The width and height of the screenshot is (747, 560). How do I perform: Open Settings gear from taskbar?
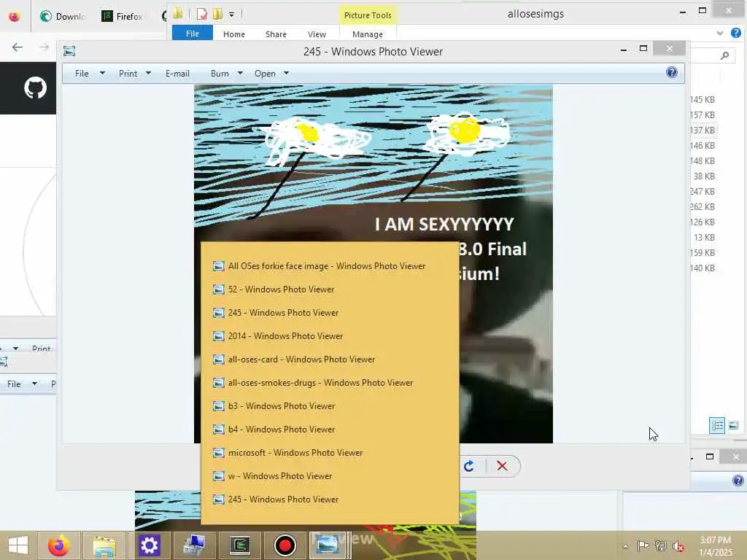(149, 545)
